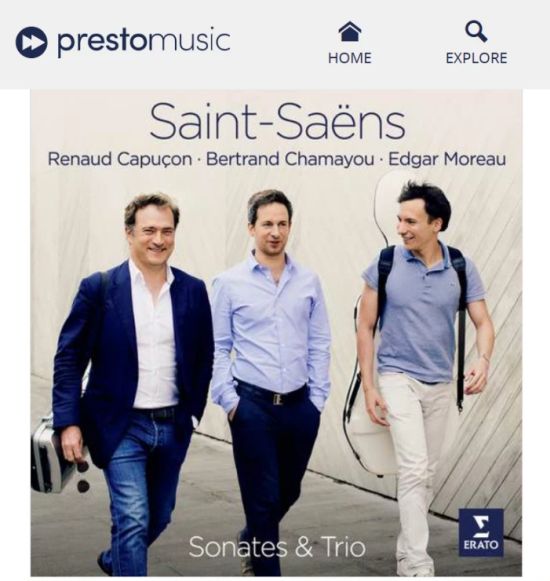Click the name Edgar Moreau on cover
This screenshot has width=550, height=581.
447,159
